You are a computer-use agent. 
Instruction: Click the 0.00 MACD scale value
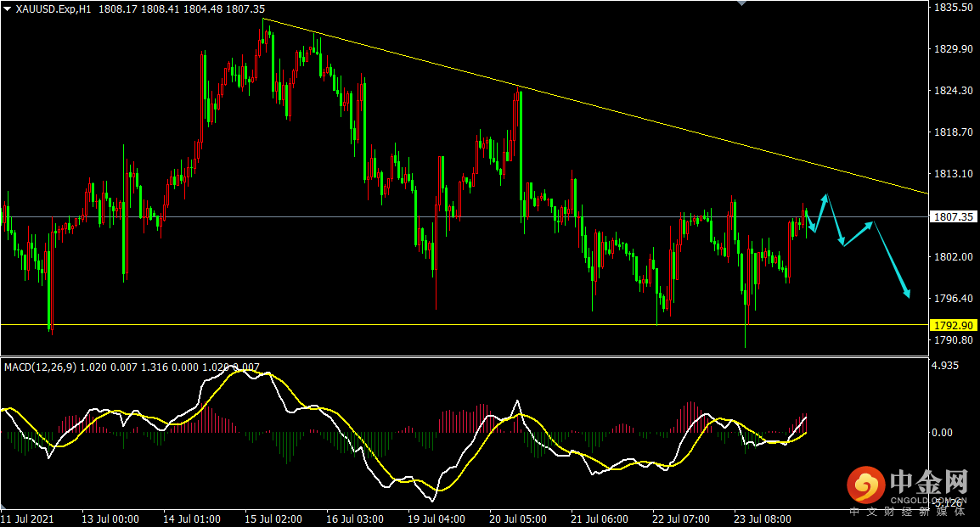click(942, 432)
